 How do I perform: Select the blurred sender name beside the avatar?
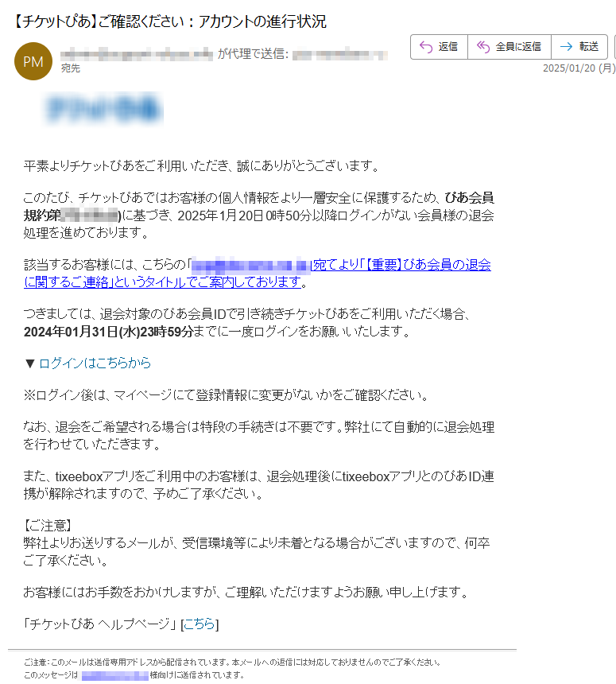(137, 55)
